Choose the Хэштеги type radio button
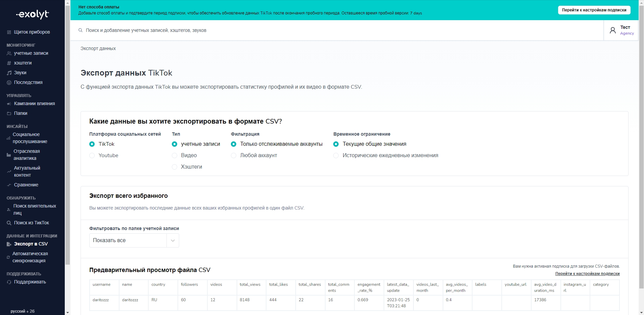The height and width of the screenshot is (315, 644). tap(175, 167)
